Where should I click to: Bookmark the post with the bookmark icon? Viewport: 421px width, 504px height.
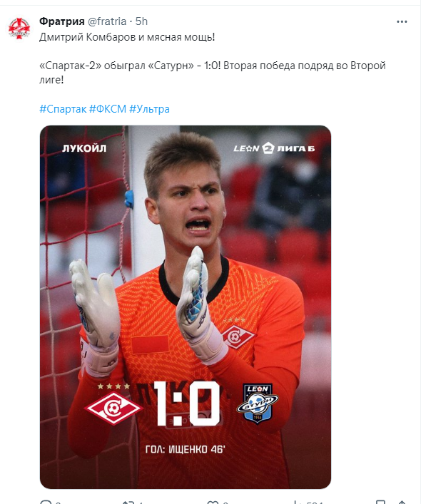tap(380, 502)
